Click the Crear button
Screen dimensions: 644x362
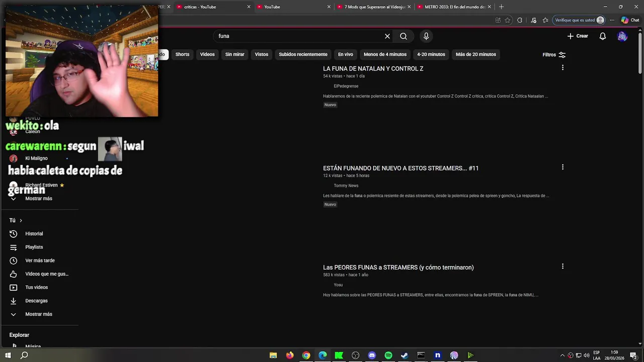(578, 36)
